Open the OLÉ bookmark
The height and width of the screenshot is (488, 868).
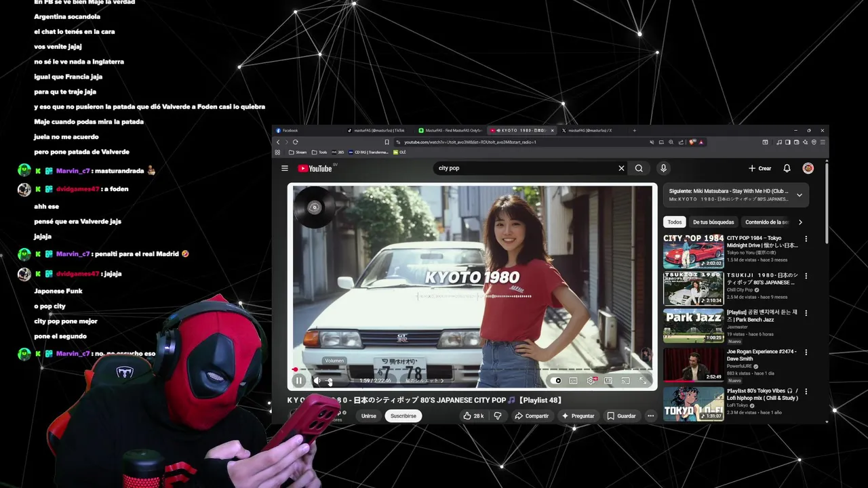(x=399, y=152)
